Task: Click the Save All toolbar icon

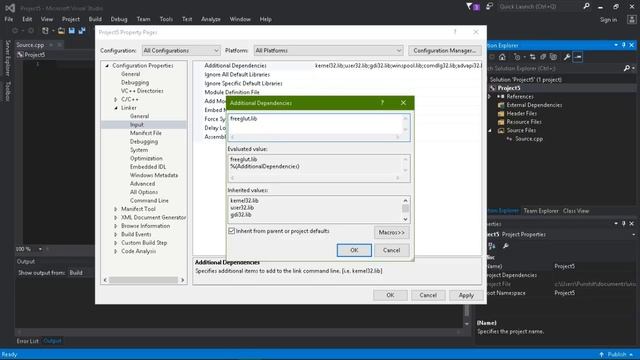Action: (82, 31)
